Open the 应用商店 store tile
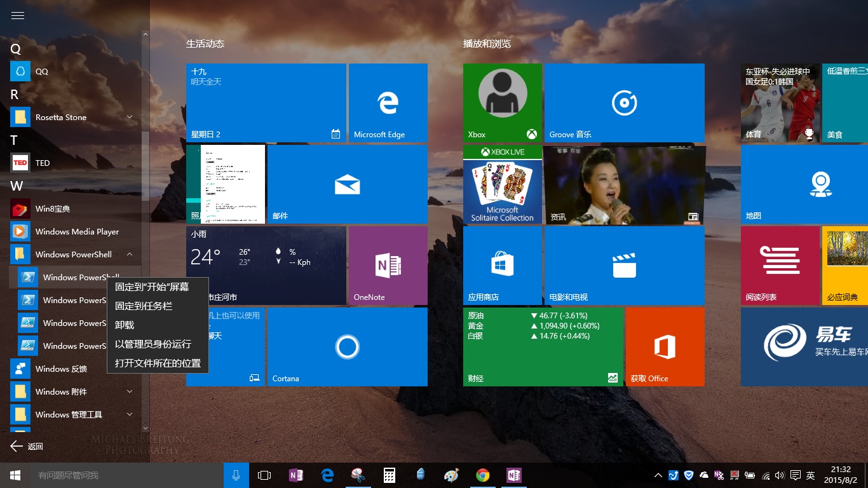This screenshot has height=488, width=868. [x=503, y=266]
